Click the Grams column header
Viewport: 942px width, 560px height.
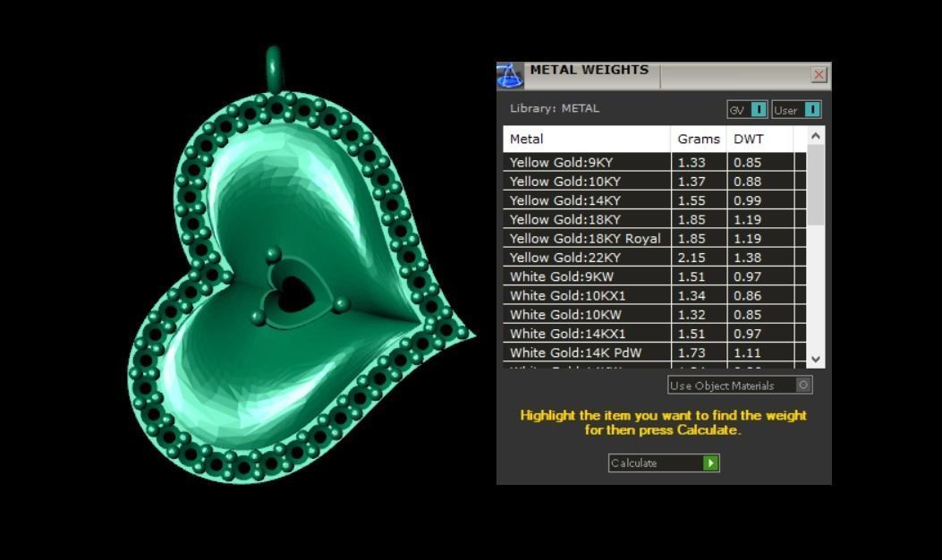699,139
